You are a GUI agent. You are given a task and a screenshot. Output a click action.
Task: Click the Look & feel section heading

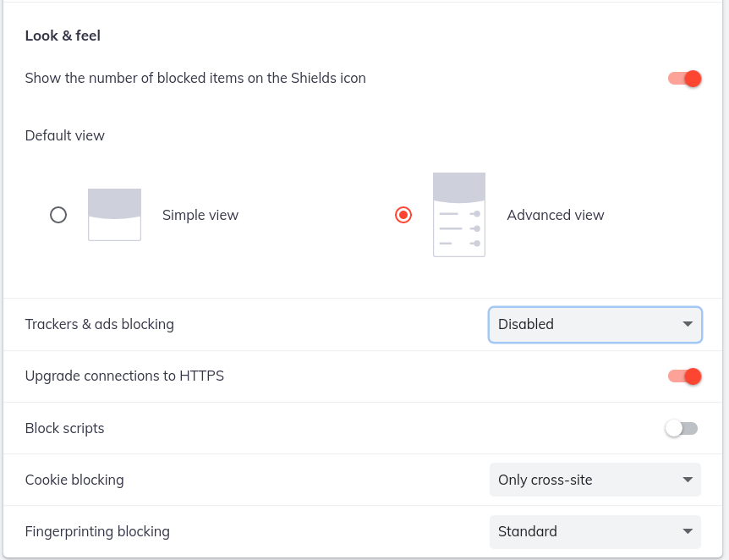coord(63,36)
